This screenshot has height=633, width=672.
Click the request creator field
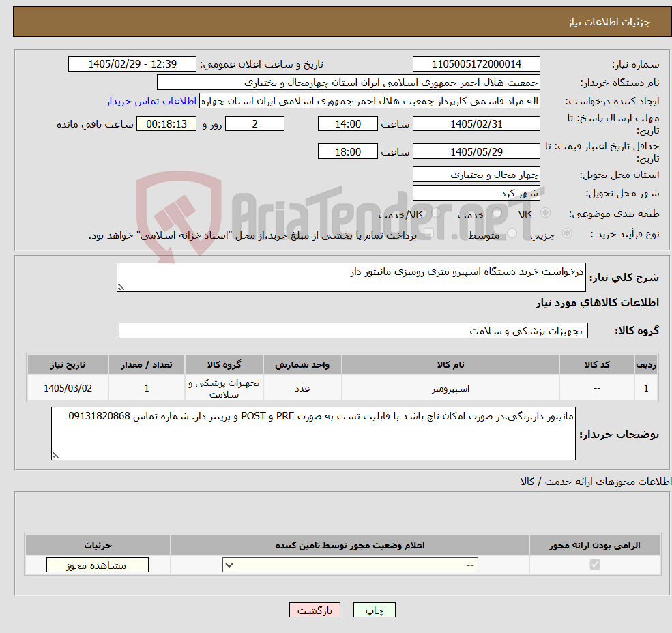[x=369, y=101]
